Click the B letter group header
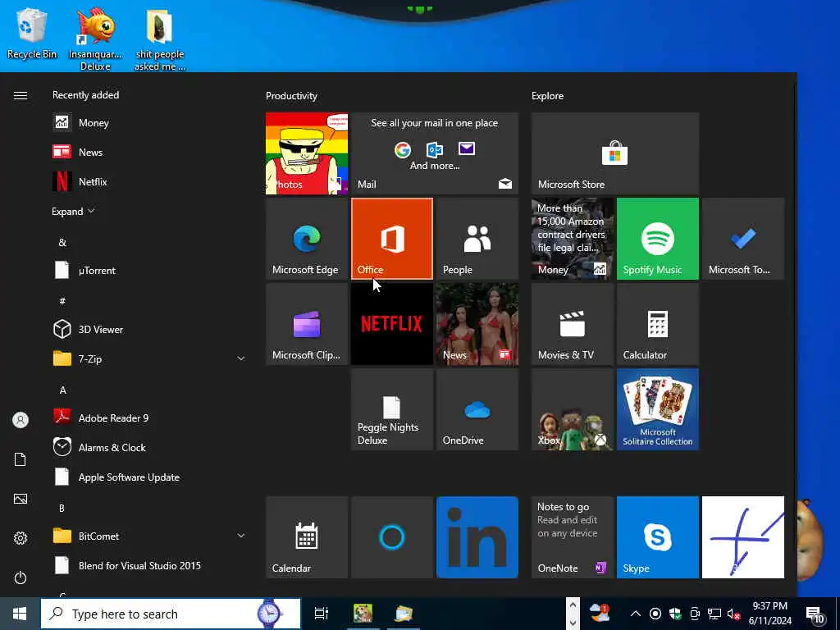 tap(62, 508)
